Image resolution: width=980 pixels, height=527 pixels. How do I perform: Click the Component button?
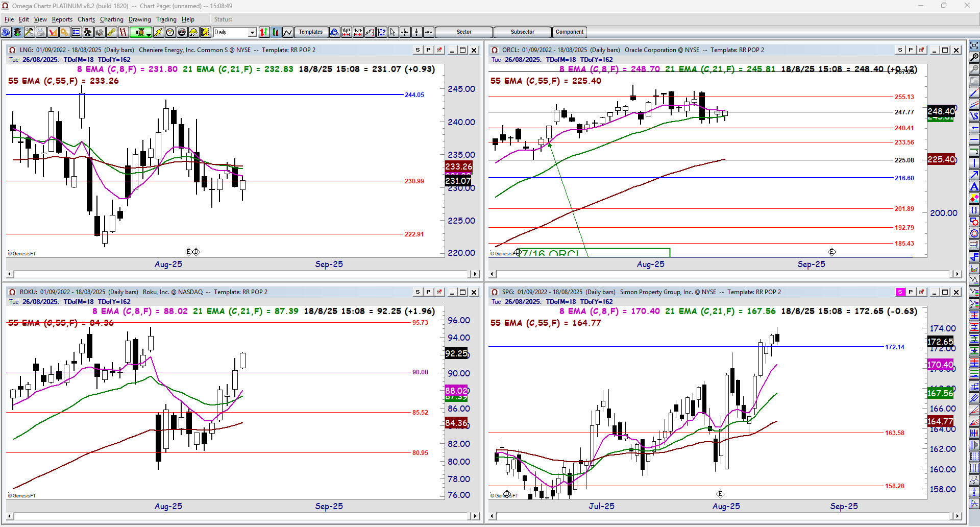coord(570,32)
